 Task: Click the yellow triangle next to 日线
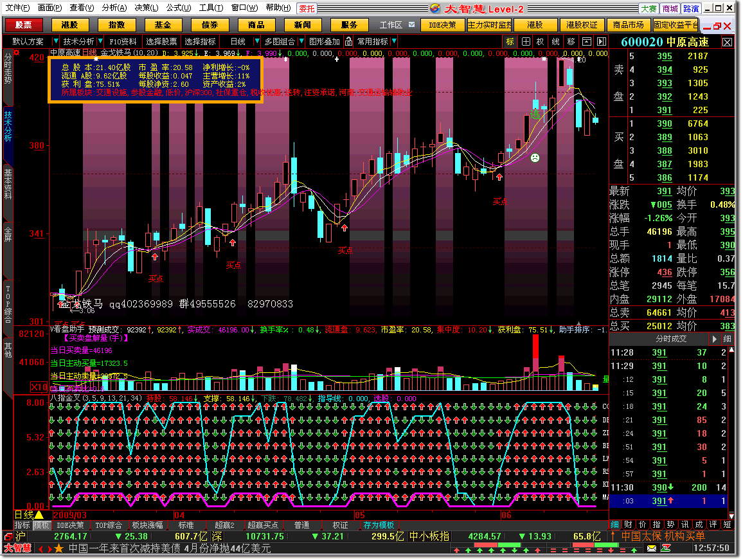39,514
